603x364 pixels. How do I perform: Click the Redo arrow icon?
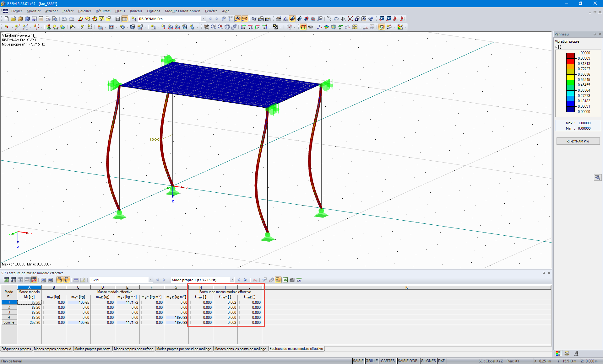coord(71,19)
